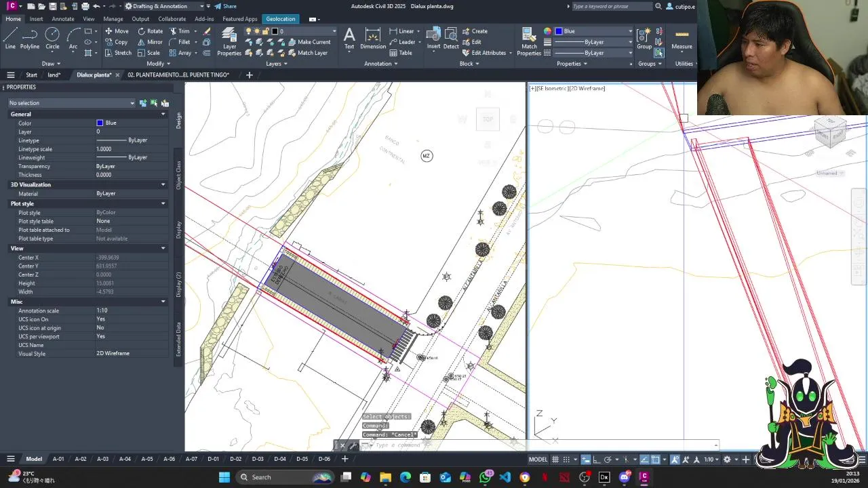
Task: Click the Trim tool
Action: (179, 31)
